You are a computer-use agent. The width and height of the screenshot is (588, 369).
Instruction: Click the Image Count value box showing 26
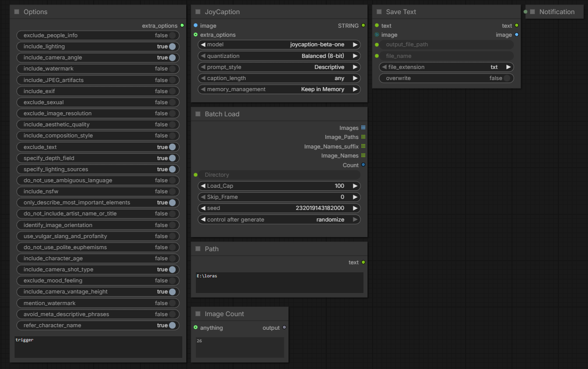tap(240, 347)
